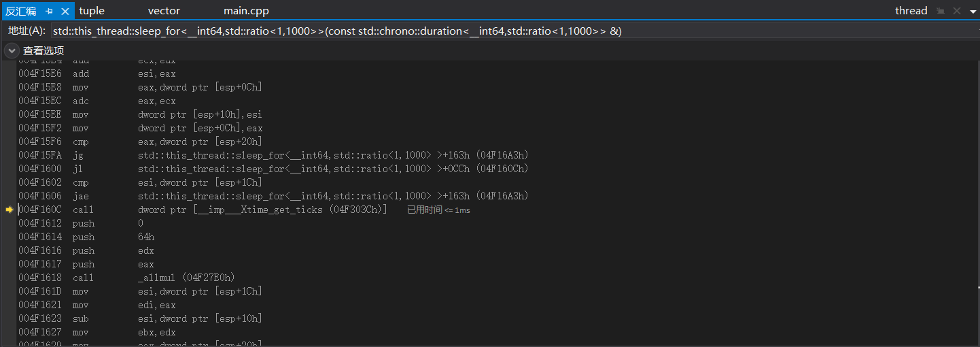Viewport: 980px width, 347px height.
Task: Click address 004F161D
Action: click(40, 291)
